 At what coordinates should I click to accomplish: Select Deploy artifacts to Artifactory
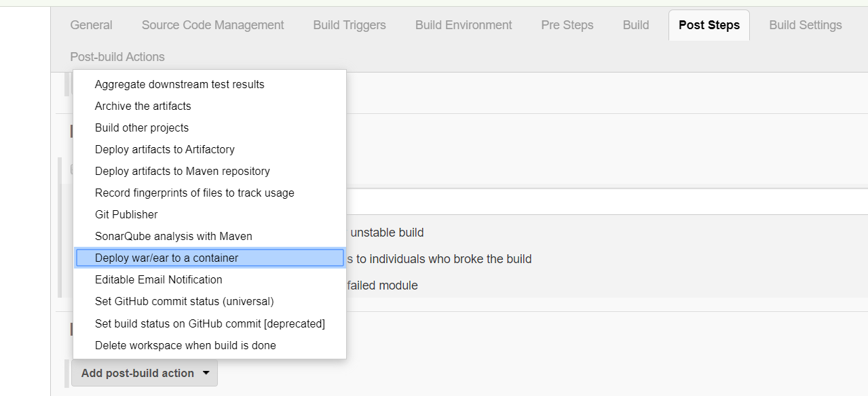165,150
